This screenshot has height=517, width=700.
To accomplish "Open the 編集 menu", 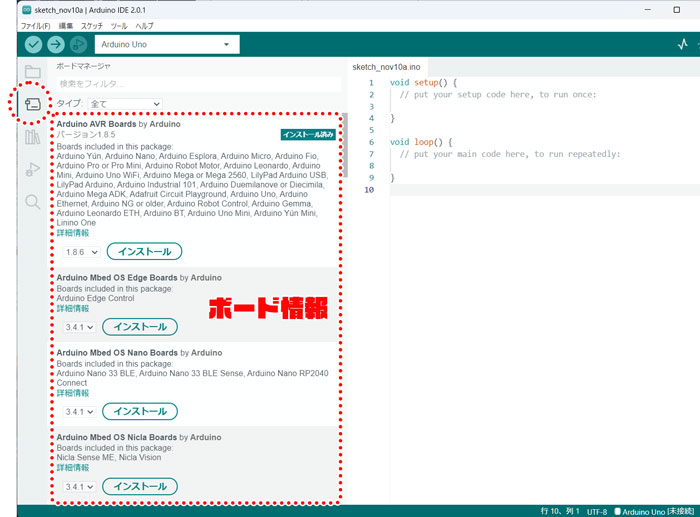I will [x=66, y=26].
